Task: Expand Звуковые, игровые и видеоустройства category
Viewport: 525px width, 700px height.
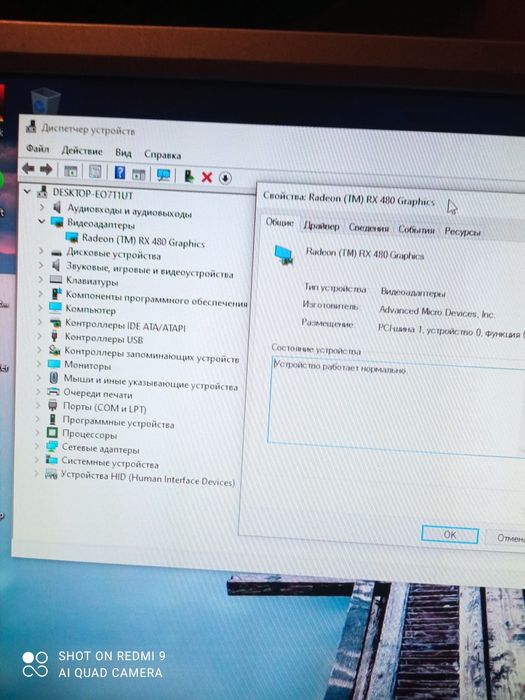Action: pos(41,265)
